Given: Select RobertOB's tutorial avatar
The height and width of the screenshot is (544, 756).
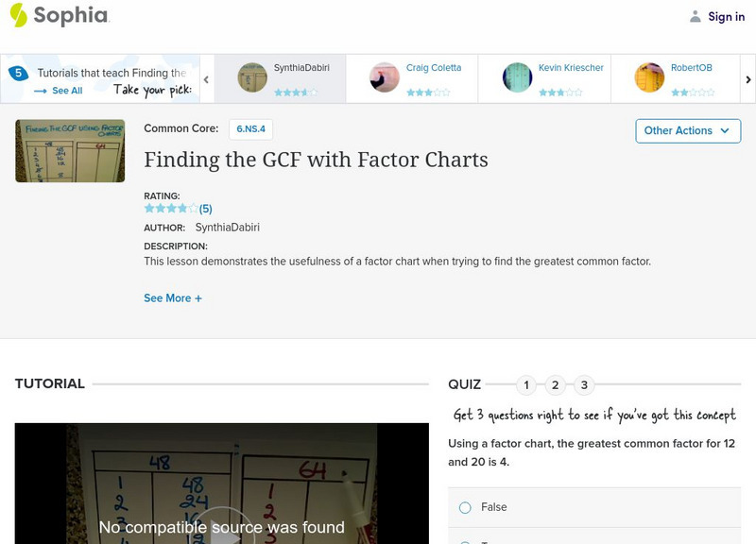Looking at the screenshot, I should click(x=649, y=77).
